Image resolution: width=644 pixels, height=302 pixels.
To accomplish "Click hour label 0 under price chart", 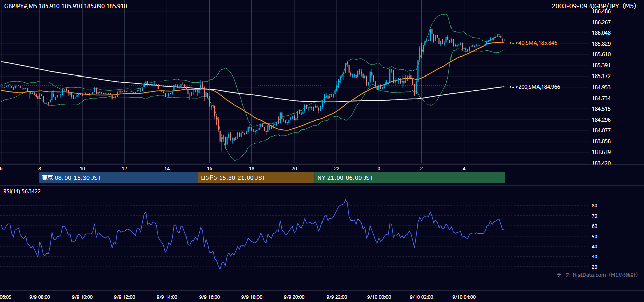I will tap(379, 168).
